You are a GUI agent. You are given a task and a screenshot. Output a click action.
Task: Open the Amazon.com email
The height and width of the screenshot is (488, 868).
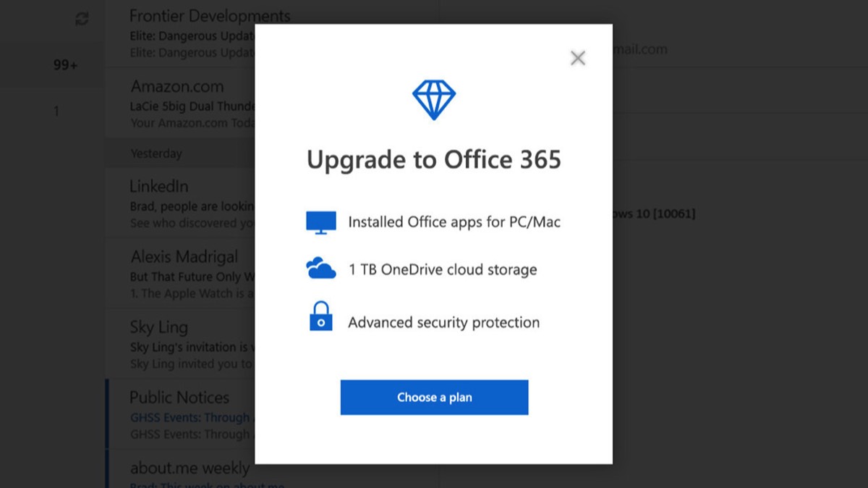[180, 103]
